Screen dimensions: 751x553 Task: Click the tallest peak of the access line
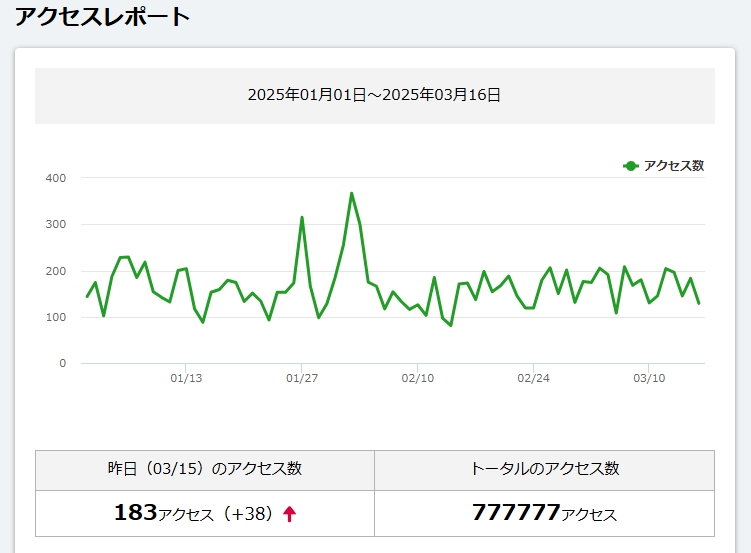(x=352, y=194)
